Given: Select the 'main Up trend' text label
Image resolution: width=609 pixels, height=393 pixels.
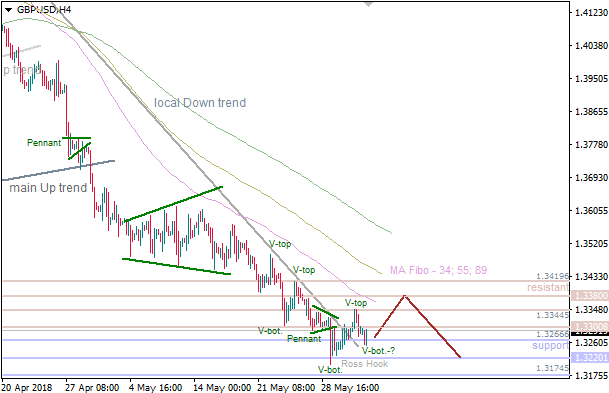Looking at the screenshot, I should click(x=48, y=188).
